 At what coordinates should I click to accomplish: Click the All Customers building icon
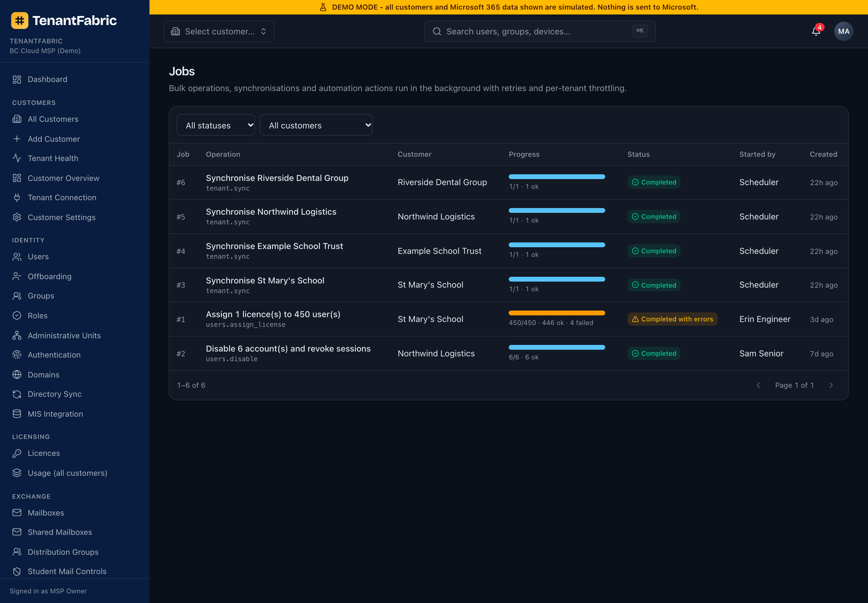click(x=17, y=119)
